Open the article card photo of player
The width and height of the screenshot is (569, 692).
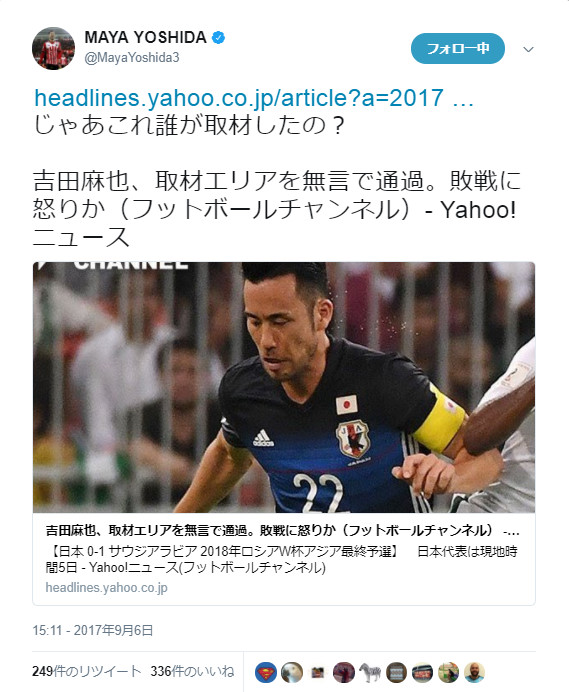(x=284, y=387)
